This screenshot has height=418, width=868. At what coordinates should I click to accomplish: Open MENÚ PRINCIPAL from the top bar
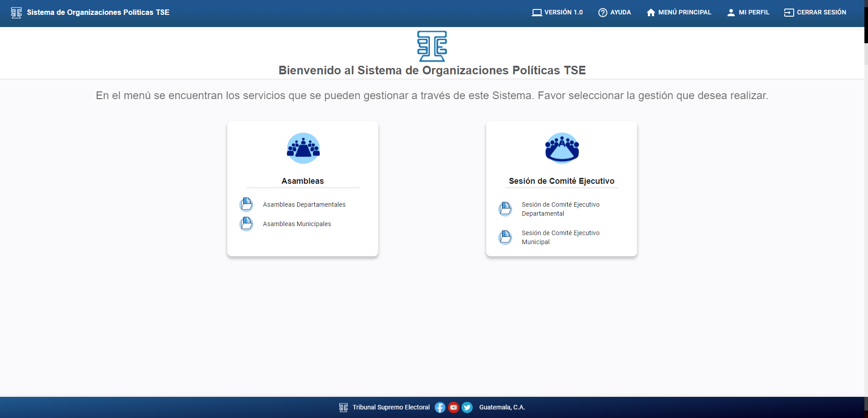pos(679,12)
